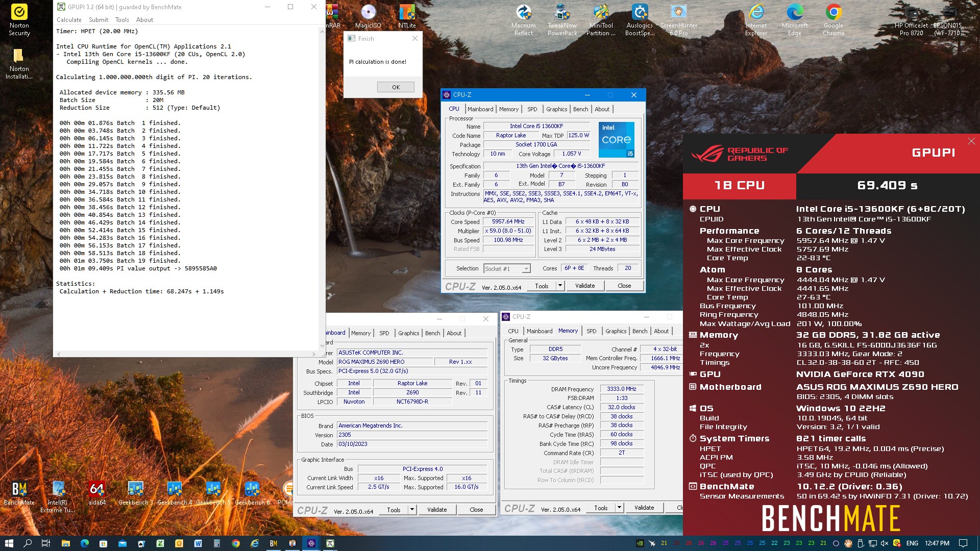Click Close in mainboard CPU-Z window
The width and height of the screenshot is (980, 551).
pyautogui.click(x=476, y=510)
